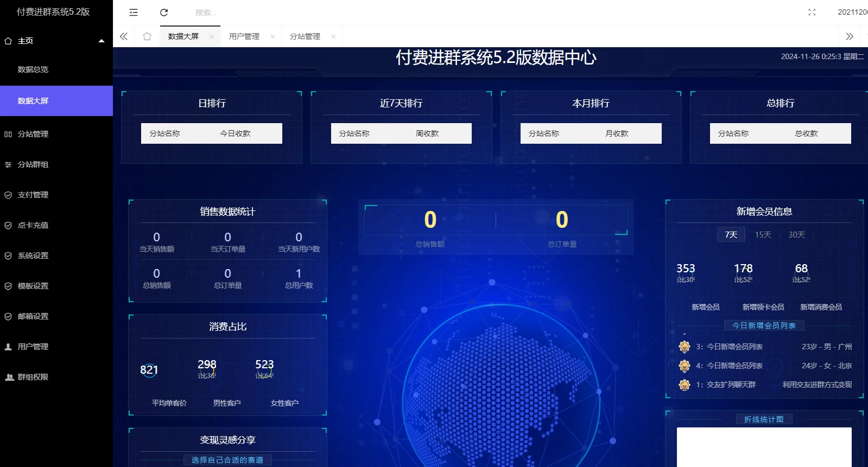Click the home tab icon

(147, 36)
